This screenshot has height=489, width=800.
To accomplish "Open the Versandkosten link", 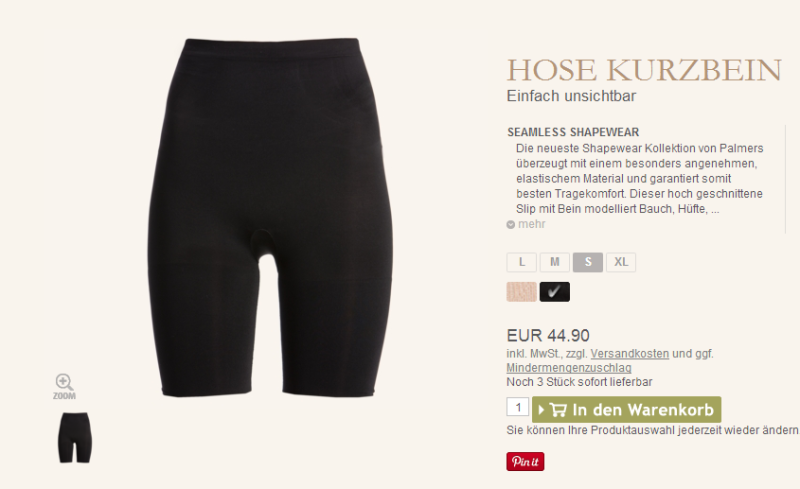I will click(630, 354).
